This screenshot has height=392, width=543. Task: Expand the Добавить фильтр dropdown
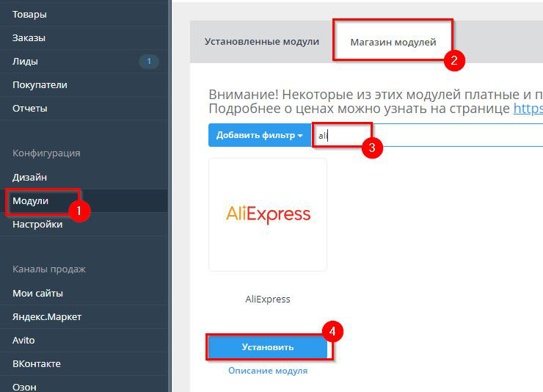click(260, 135)
